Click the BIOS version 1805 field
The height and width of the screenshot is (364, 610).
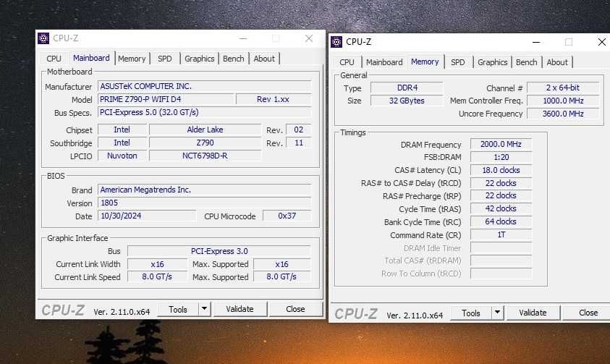tap(204, 203)
